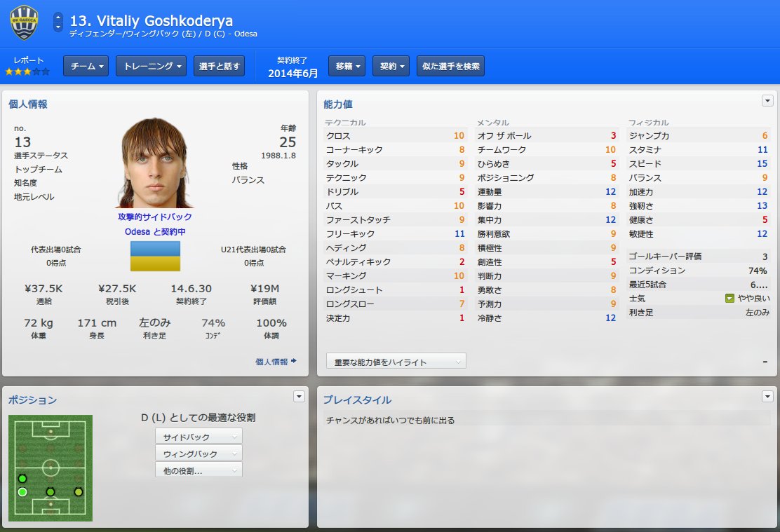Select the left wing-back position dot on pitch
The image size is (780, 532).
click(22, 478)
